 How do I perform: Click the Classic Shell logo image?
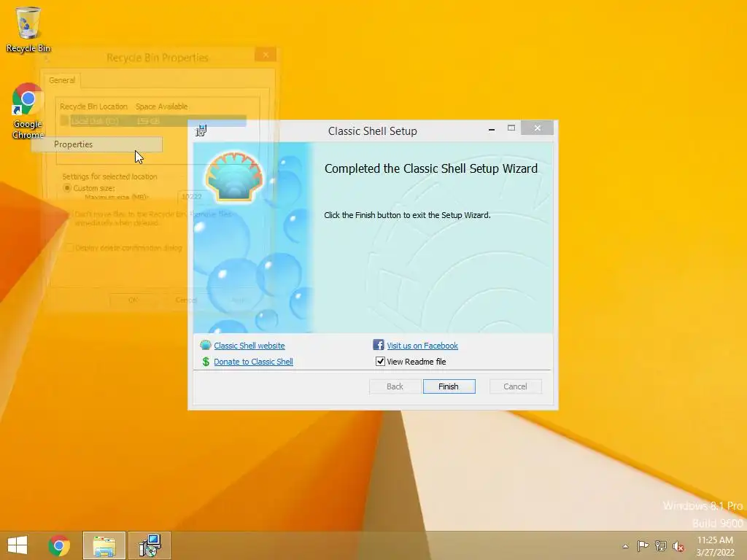[x=234, y=176]
